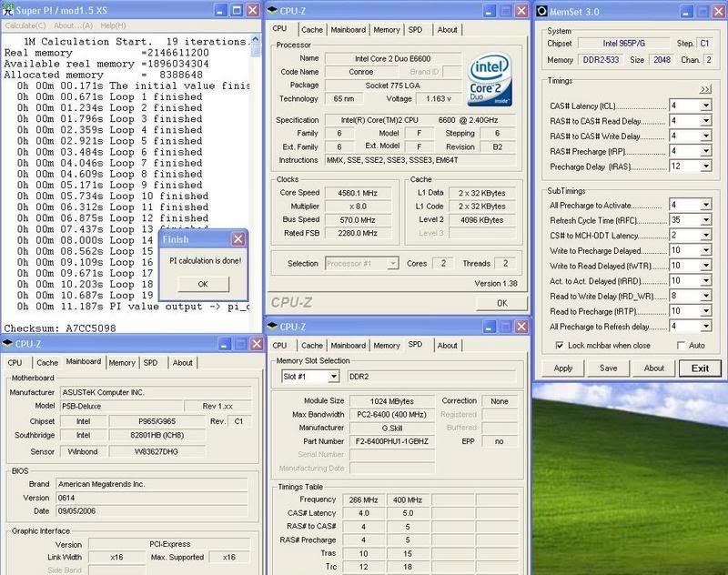Expand MemSet timings with the >> button
This screenshot has width=728, height=575.
click(705, 89)
